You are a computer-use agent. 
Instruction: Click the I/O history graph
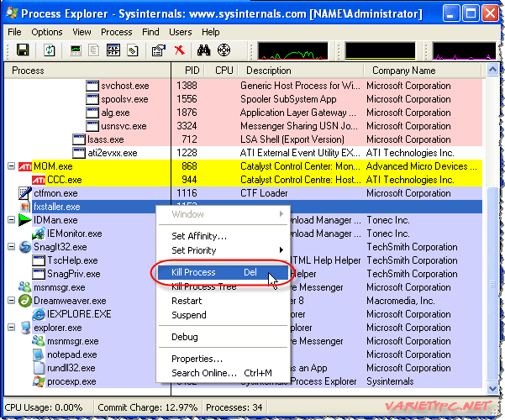tap(465, 50)
